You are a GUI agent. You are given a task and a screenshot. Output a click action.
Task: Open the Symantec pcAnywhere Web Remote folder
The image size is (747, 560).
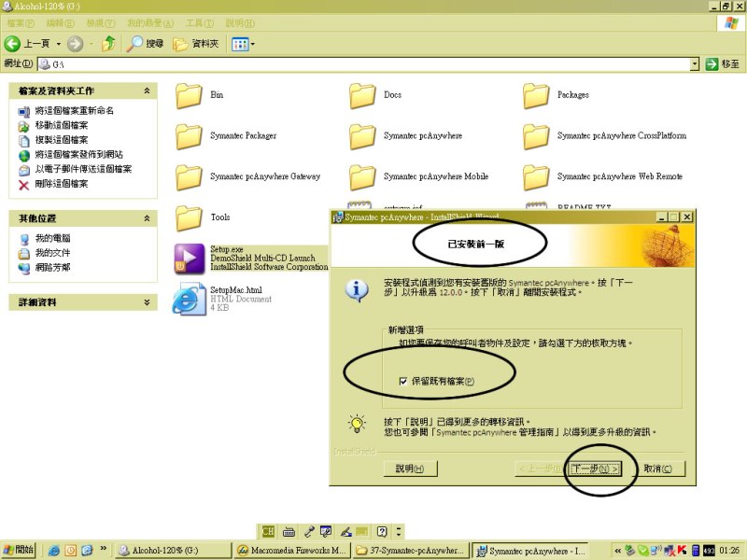point(536,177)
